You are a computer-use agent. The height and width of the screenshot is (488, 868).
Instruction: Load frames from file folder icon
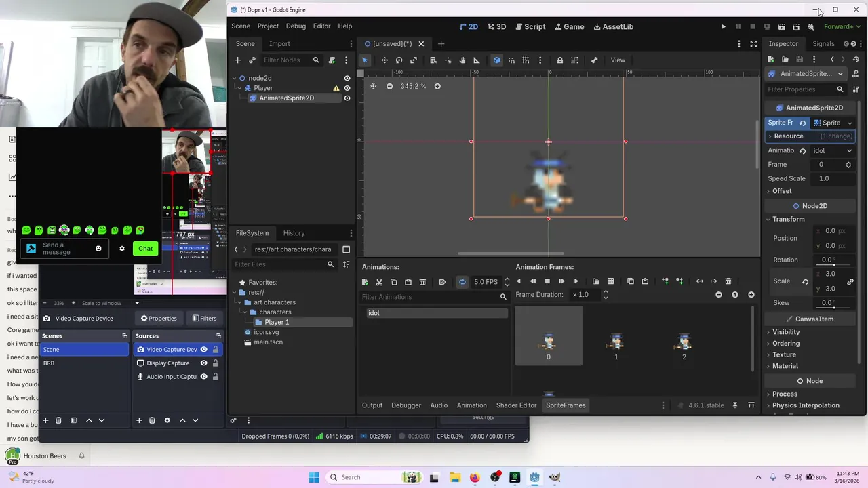point(596,281)
